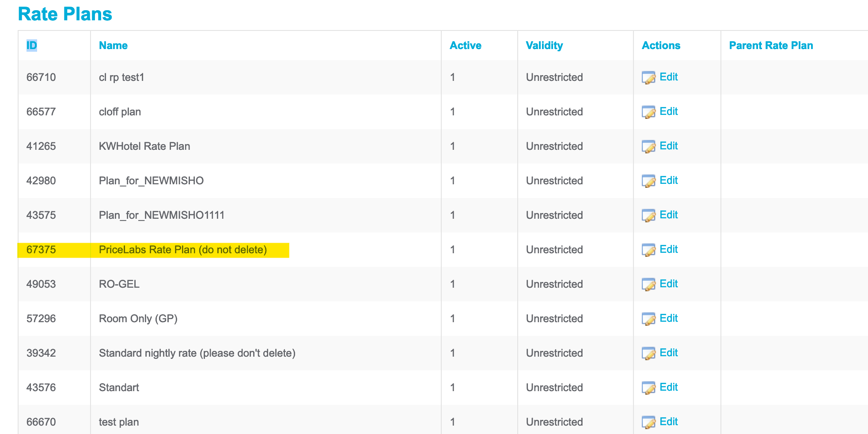The width and height of the screenshot is (868, 434).
Task: Click the edit pencil icon for KWHotel Rate Plan
Action: click(x=648, y=146)
